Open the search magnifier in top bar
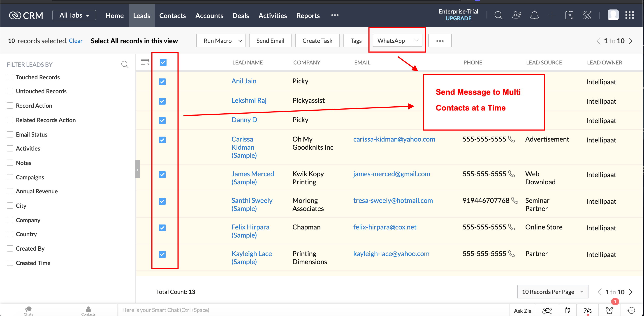644x316 pixels. (498, 16)
